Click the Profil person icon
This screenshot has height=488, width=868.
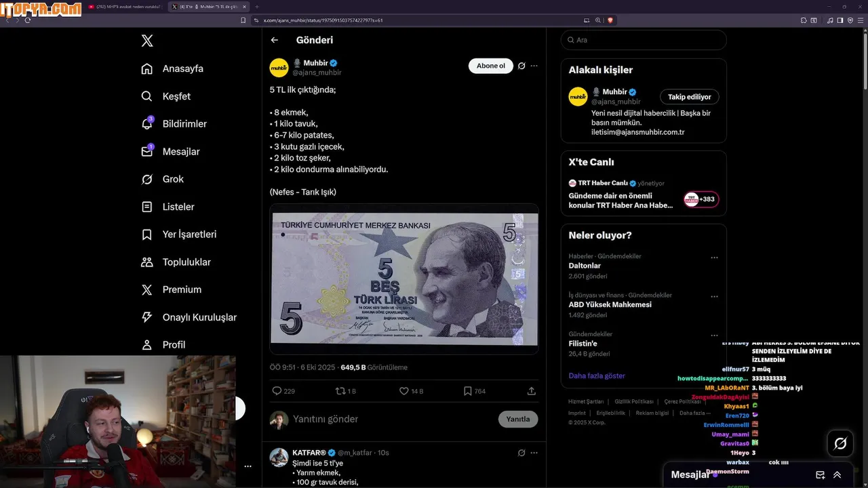tap(146, 345)
